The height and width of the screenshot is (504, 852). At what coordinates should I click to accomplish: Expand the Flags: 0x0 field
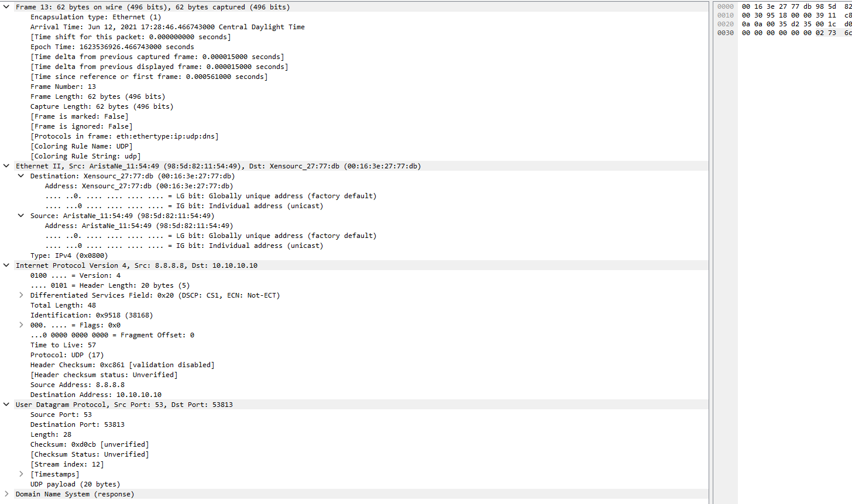click(21, 325)
